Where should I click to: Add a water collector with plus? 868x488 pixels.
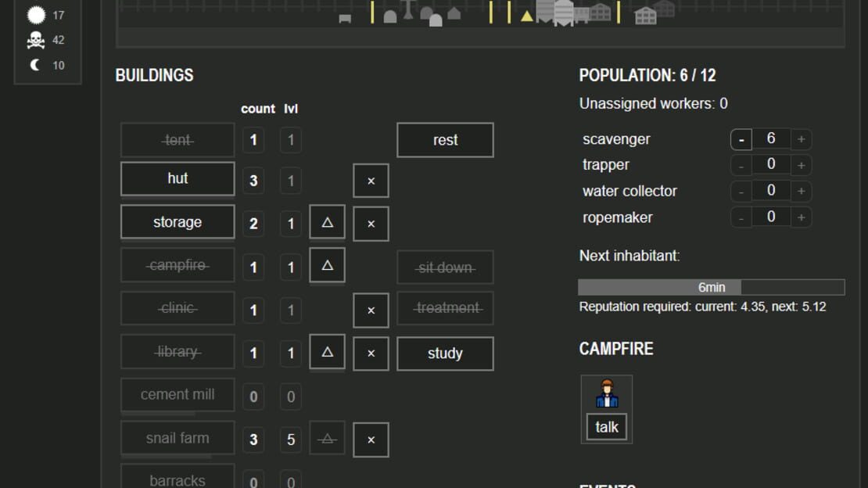coord(801,191)
